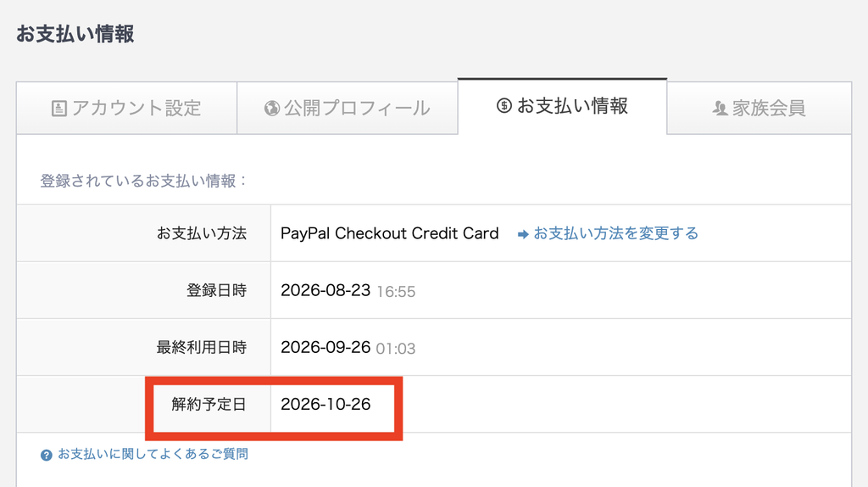
Task: Click the arrow icon before 変更する link
Action: pos(523,234)
